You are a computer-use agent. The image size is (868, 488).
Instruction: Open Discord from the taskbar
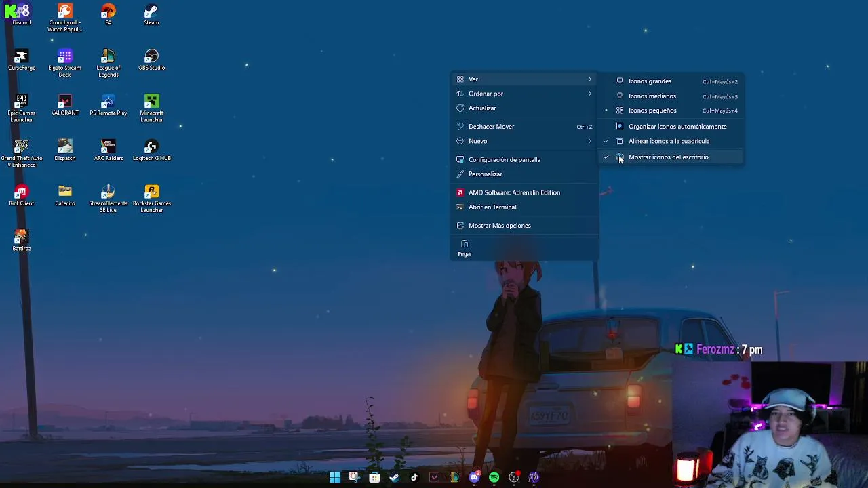[474, 477]
